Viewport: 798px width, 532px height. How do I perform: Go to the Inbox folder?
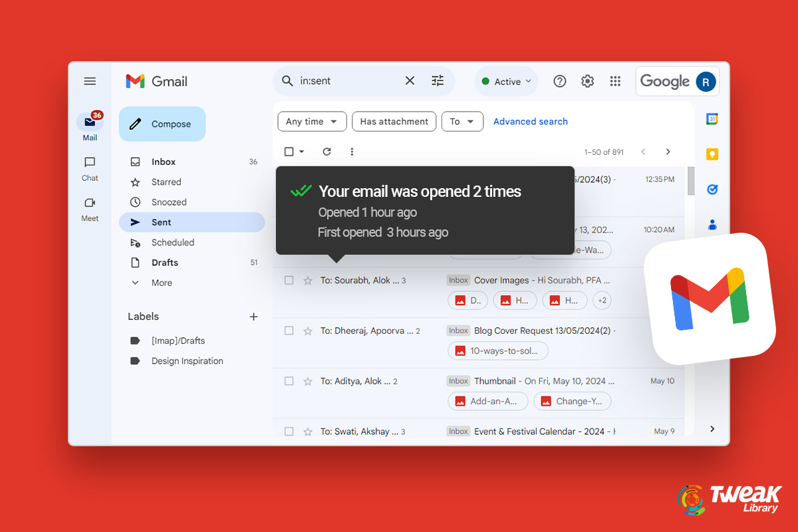pos(164,162)
